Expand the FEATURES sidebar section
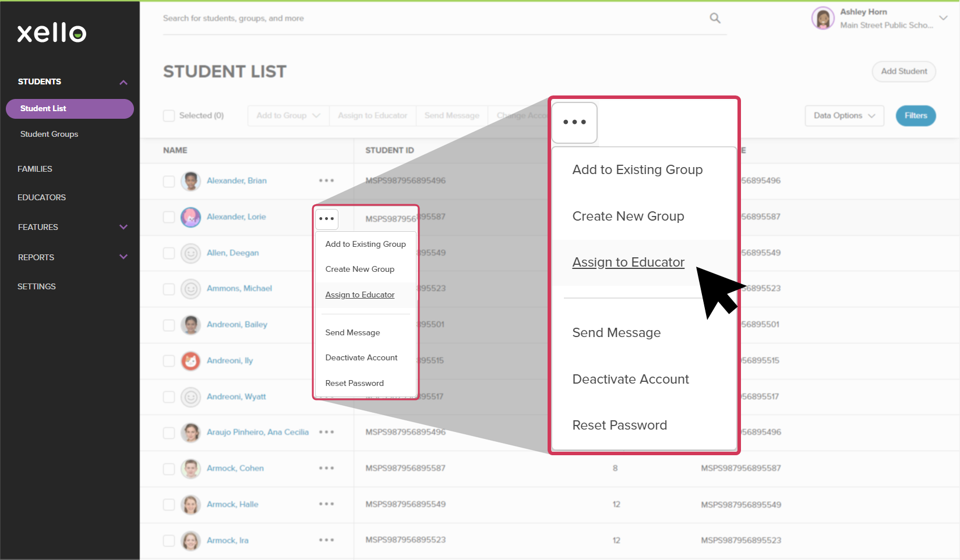 (123, 227)
